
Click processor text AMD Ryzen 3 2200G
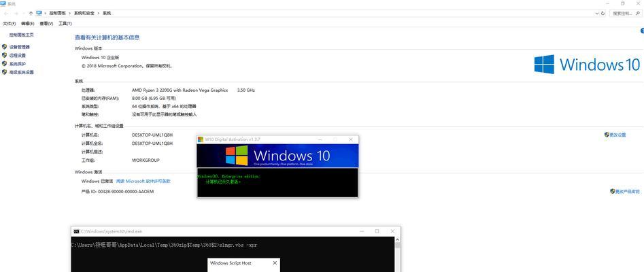pos(180,90)
